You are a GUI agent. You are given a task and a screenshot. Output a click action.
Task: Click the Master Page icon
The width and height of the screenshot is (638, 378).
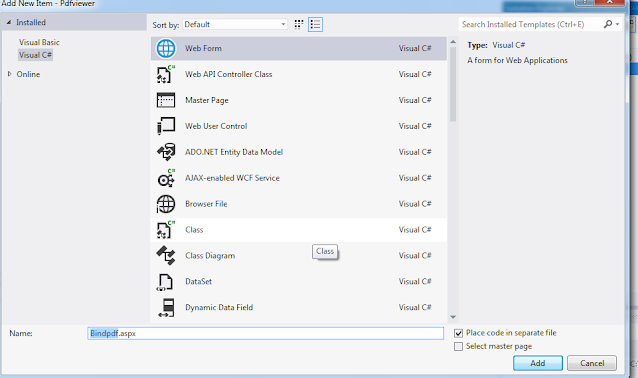coord(166,100)
